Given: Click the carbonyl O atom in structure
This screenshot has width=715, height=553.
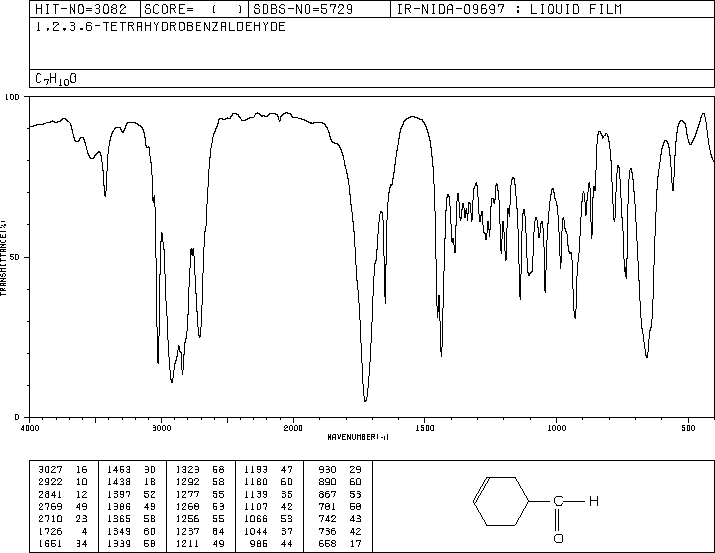Looking at the screenshot, I should point(558,538).
